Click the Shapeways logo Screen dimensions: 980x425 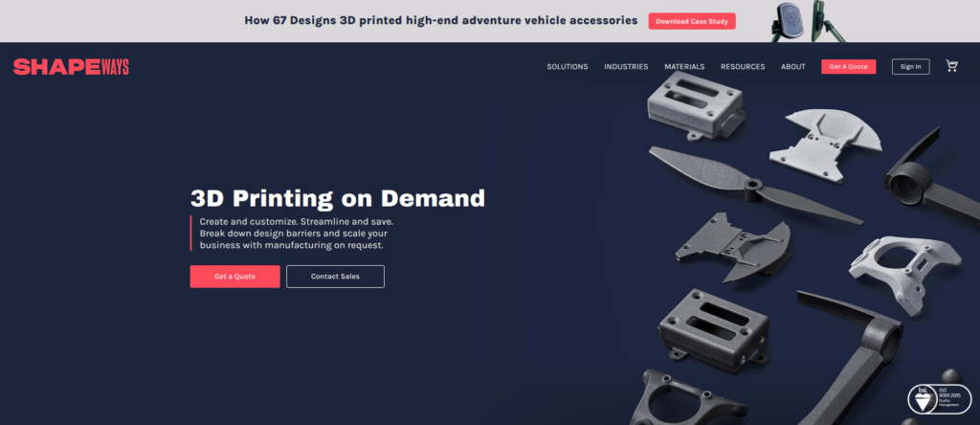71,67
